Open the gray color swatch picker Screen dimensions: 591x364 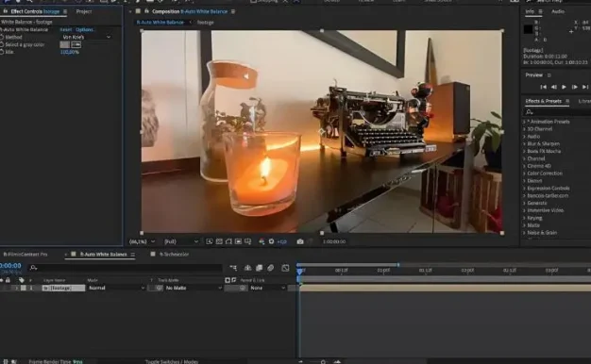64,44
